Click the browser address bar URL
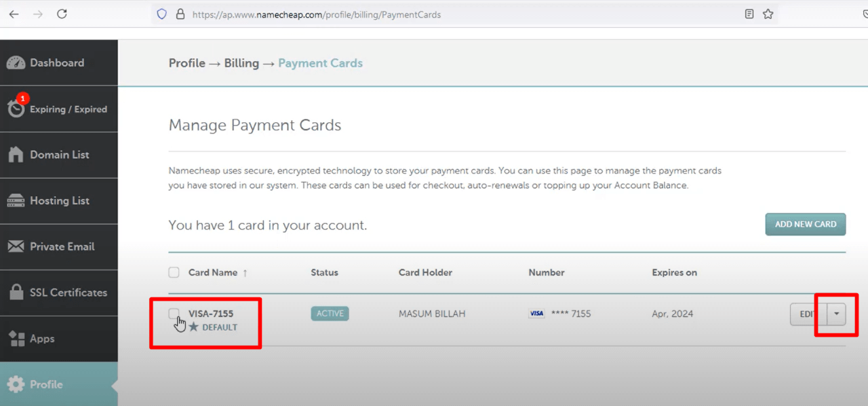Viewport: 868px width, 406px height. click(317, 14)
